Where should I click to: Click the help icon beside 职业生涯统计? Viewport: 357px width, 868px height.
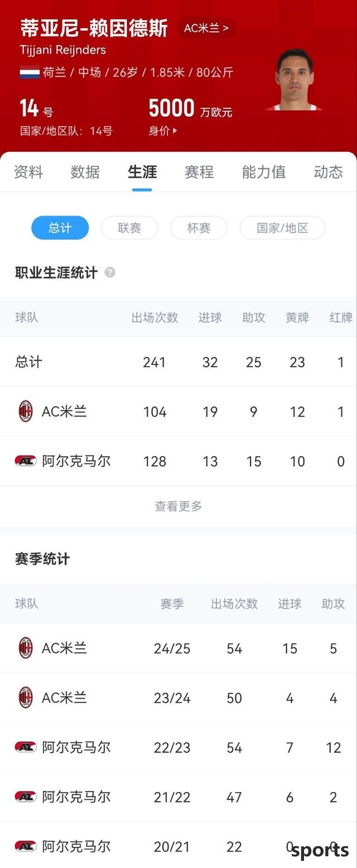[x=110, y=272]
